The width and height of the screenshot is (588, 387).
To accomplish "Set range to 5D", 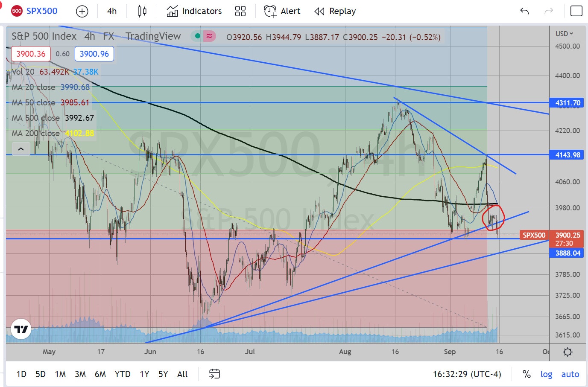I will click(41, 374).
